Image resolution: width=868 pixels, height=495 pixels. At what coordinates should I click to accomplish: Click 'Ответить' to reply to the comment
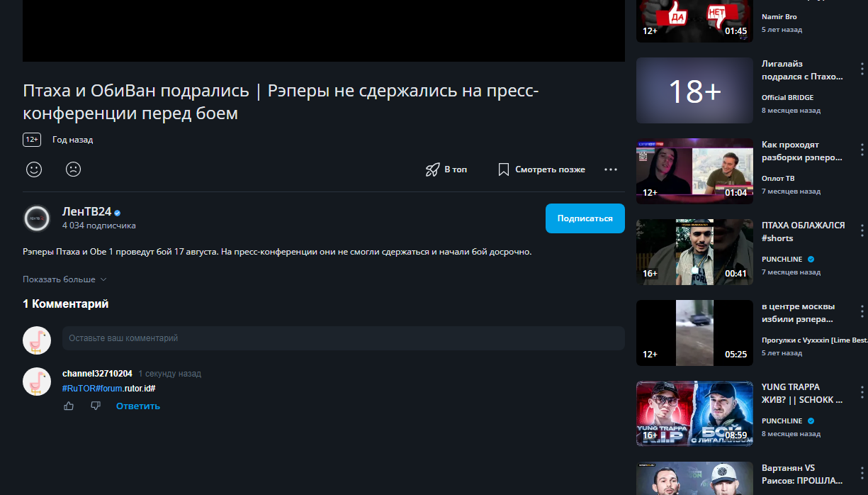[x=138, y=406]
